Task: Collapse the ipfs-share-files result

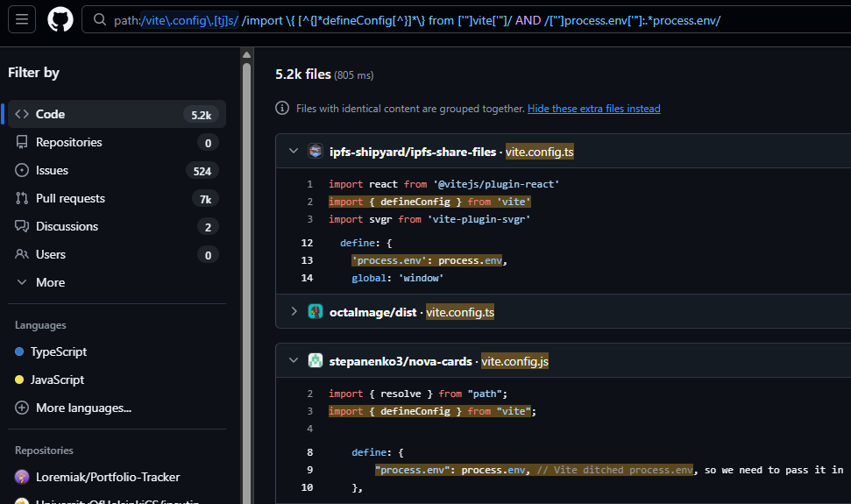Action: pos(294,152)
